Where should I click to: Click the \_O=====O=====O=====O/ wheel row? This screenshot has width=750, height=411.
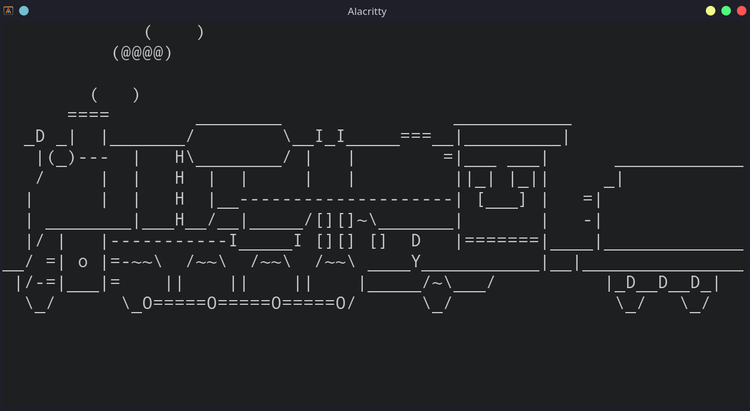click(x=239, y=303)
